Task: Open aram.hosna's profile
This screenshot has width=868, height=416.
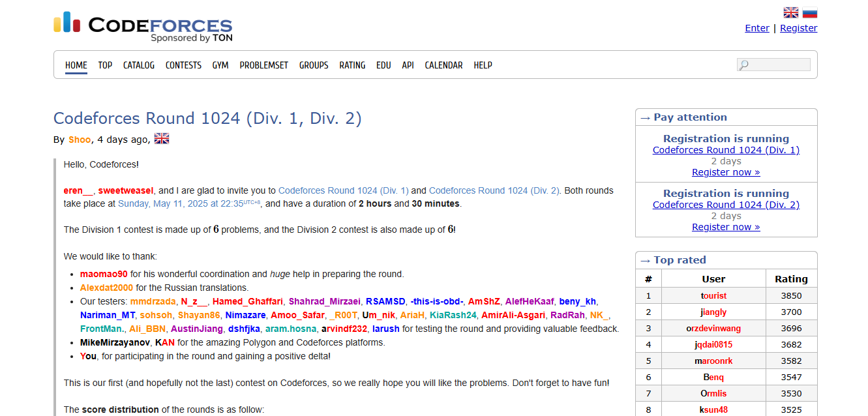Action: 291,329
